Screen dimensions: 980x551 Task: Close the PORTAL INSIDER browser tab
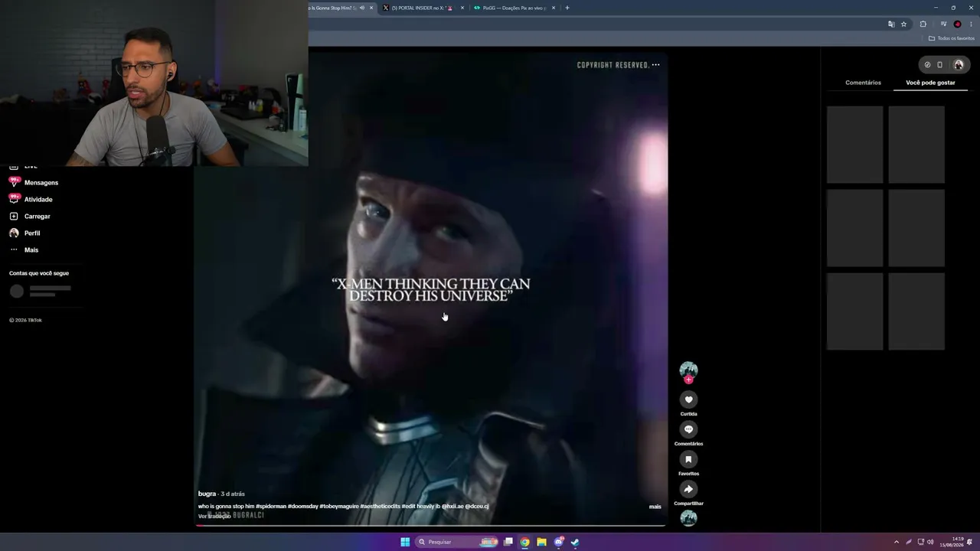click(462, 8)
